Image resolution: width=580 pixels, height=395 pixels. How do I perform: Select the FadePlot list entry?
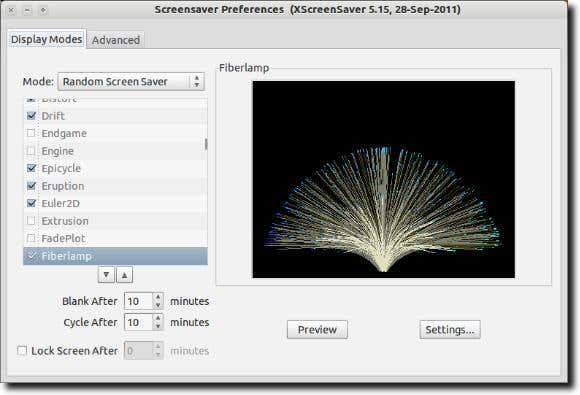[115, 238]
